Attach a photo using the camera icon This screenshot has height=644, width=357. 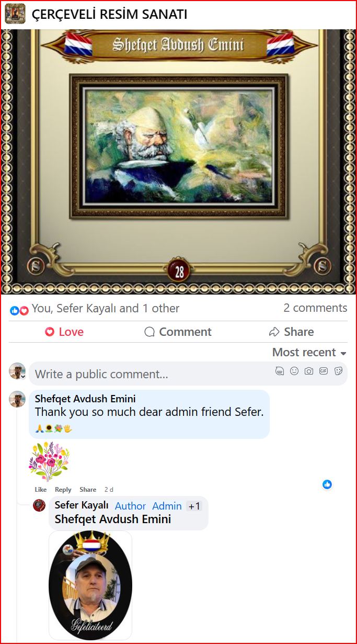coord(309,371)
